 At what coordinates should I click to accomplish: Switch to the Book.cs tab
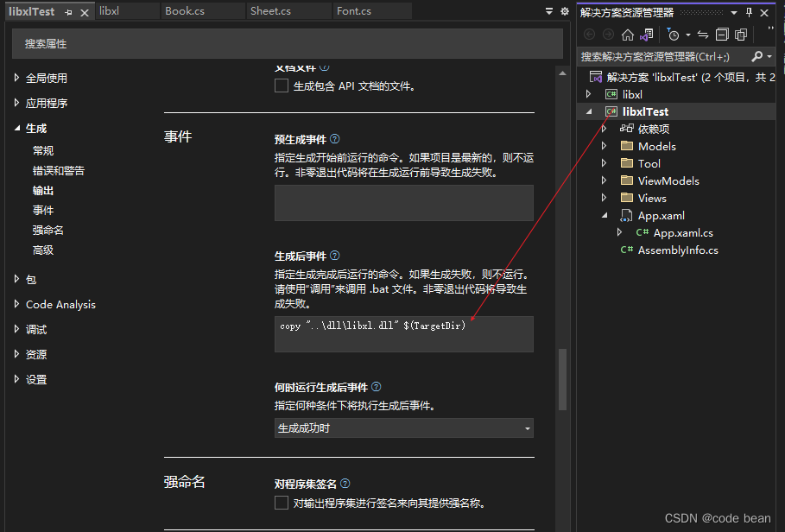pos(202,11)
